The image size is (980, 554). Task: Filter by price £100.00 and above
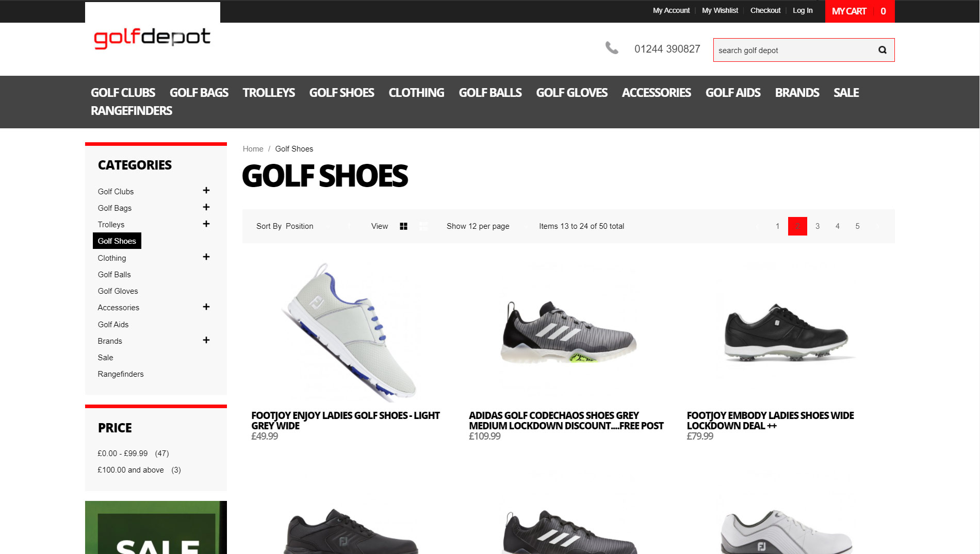point(130,470)
